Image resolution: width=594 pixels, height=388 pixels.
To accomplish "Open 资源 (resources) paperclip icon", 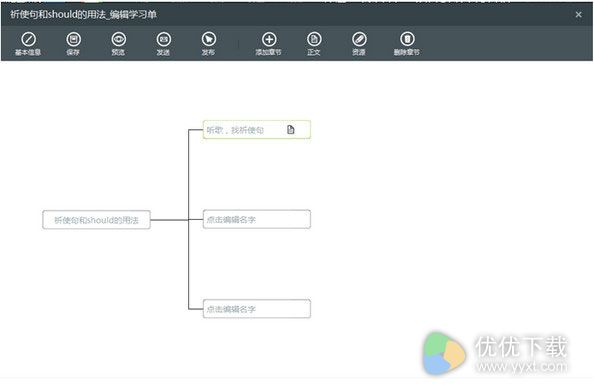I will click(359, 39).
